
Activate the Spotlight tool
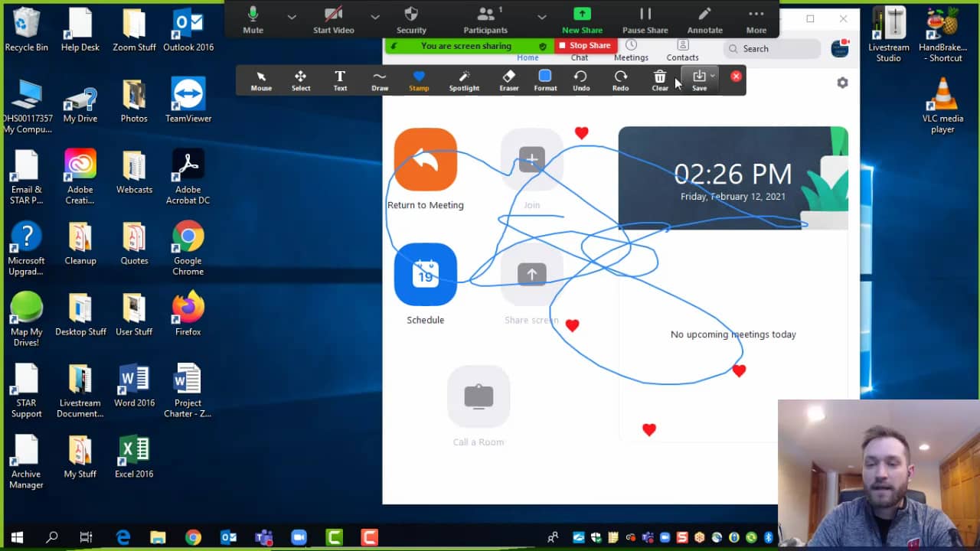coord(464,80)
